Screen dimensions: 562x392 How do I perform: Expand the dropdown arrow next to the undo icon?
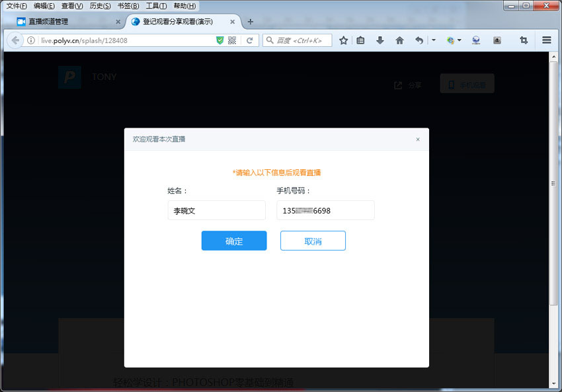434,40
